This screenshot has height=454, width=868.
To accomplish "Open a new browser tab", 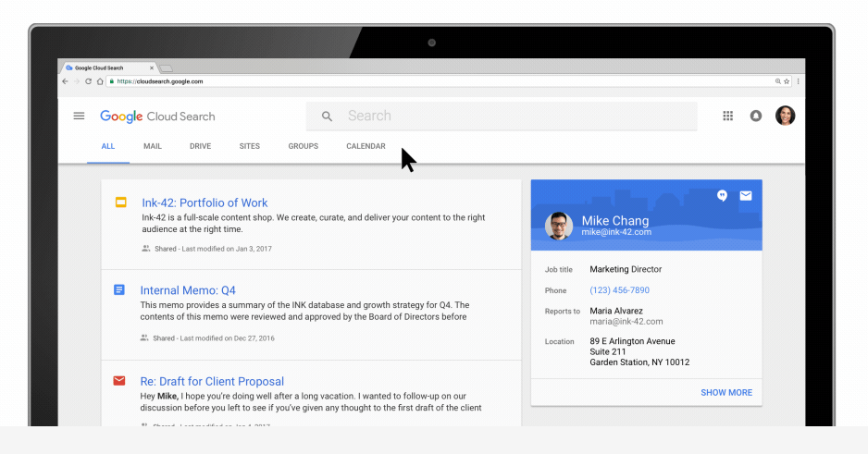I will pyautogui.click(x=166, y=68).
